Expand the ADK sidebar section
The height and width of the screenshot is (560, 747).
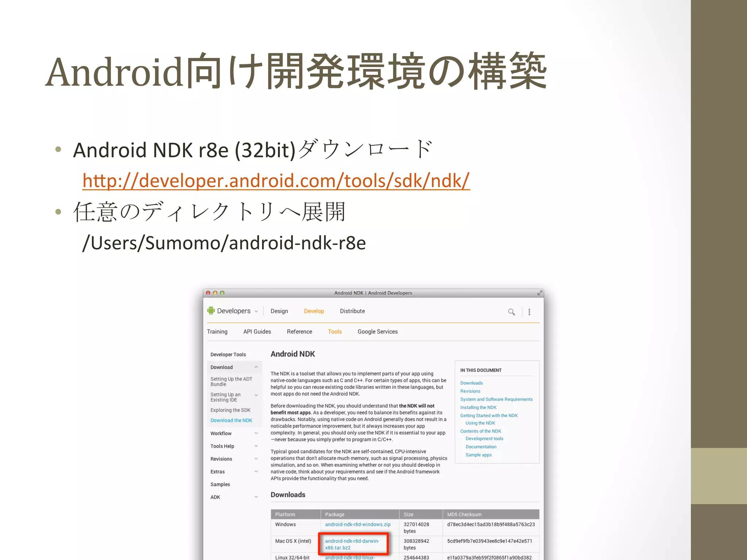256,497
